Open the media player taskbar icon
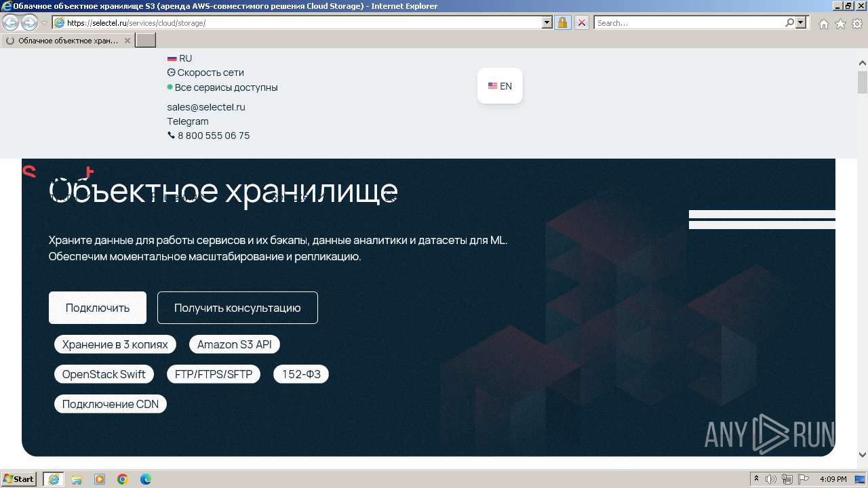The height and width of the screenshot is (488, 868). click(x=100, y=479)
